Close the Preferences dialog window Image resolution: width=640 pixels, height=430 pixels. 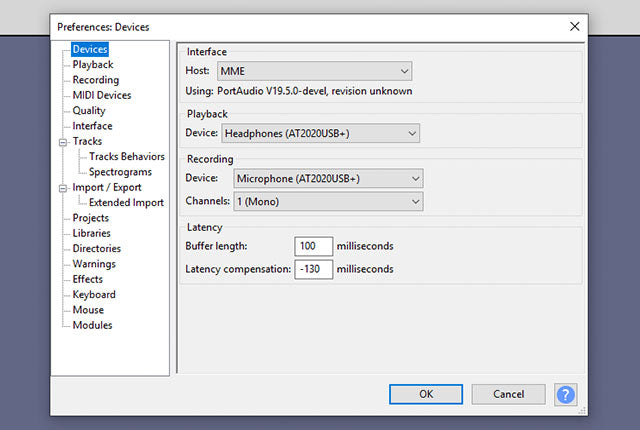574,26
